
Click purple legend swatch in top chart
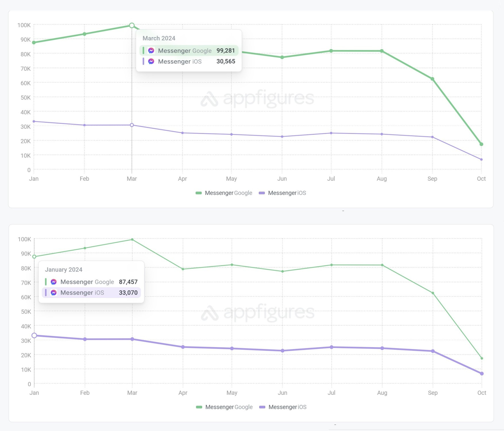coord(262,193)
